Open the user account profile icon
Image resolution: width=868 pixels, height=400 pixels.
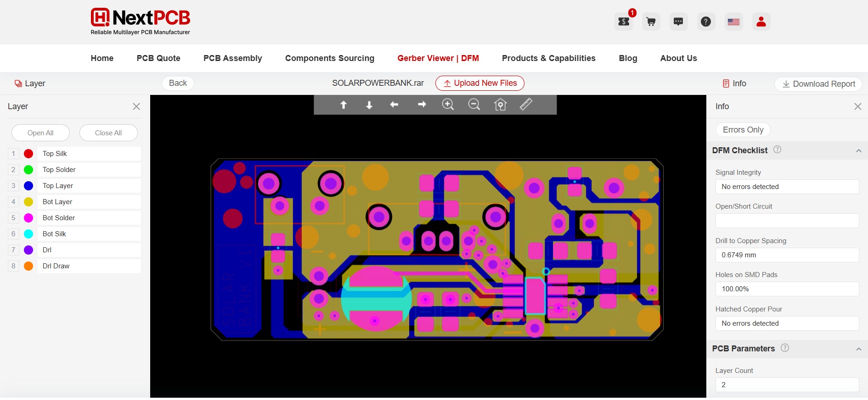(x=761, y=22)
